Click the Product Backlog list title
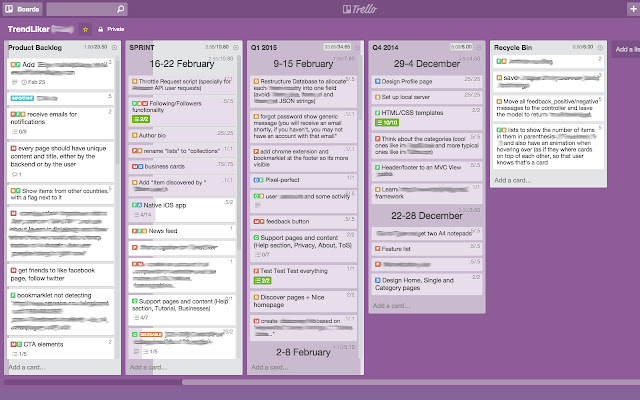 [x=35, y=47]
